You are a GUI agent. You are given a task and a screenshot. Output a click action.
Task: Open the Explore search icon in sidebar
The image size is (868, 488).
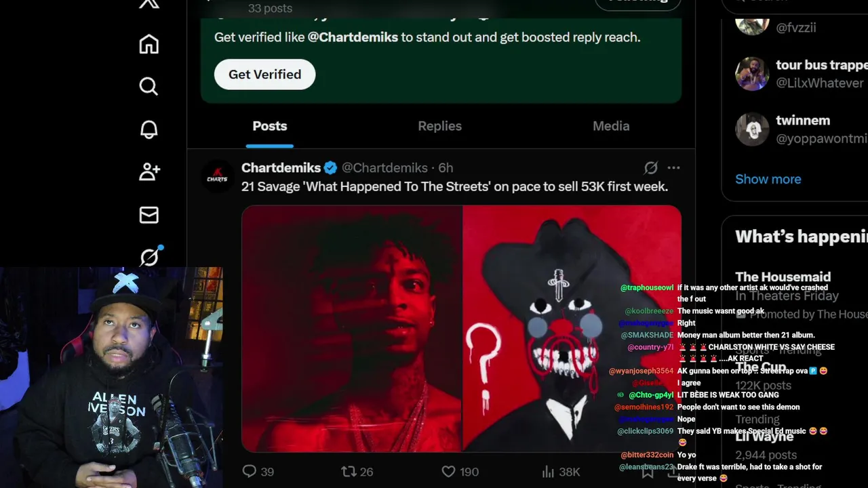click(x=149, y=86)
